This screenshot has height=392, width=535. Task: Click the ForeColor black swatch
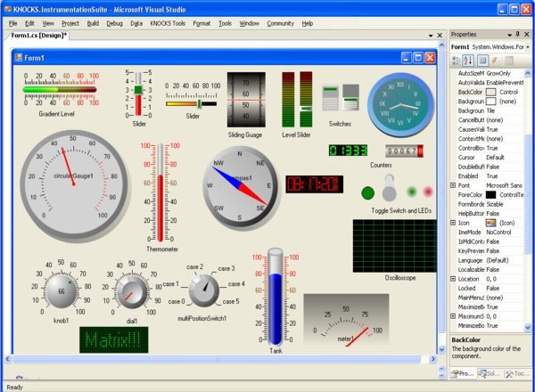[490, 194]
